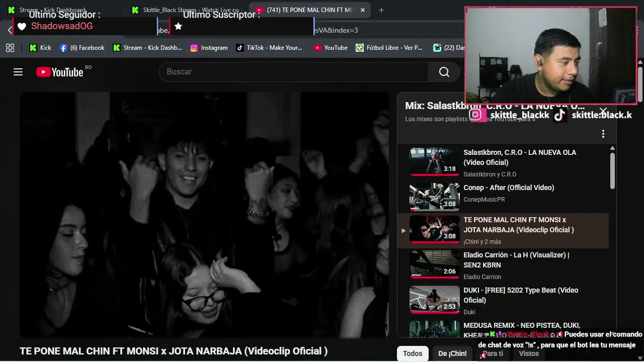
Task: Select the Vistos filter chip
Action: pos(529,353)
